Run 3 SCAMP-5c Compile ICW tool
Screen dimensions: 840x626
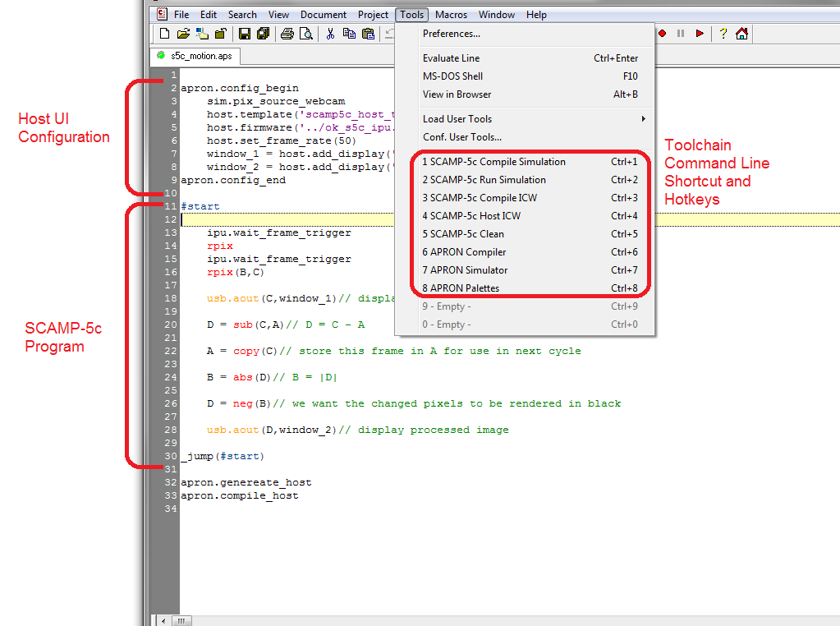[525, 198]
